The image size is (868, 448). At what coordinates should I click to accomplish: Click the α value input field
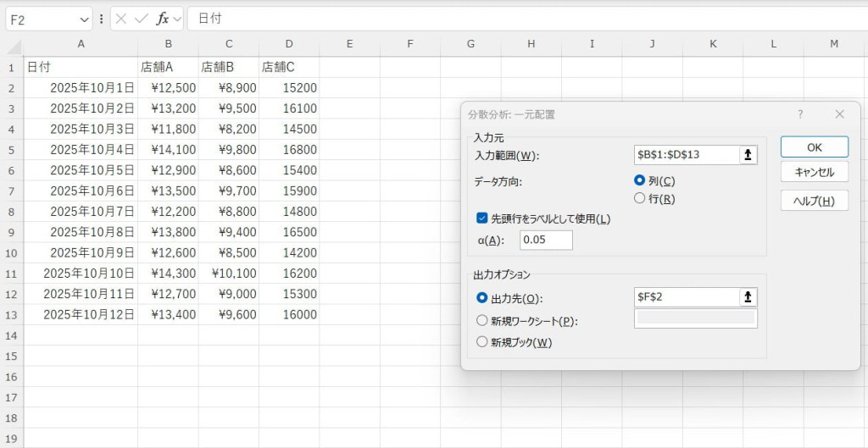[x=546, y=241]
